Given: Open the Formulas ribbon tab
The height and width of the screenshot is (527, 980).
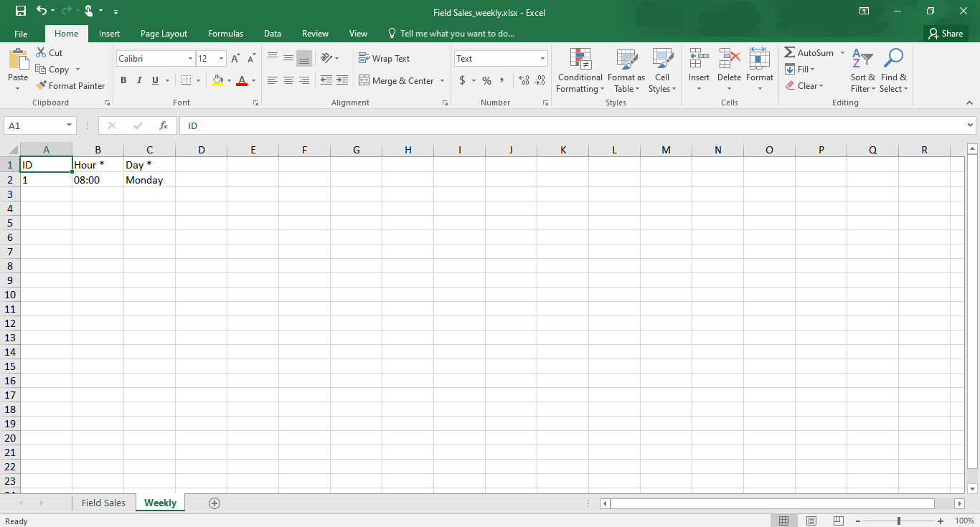Looking at the screenshot, I should (x=225, y=34).
